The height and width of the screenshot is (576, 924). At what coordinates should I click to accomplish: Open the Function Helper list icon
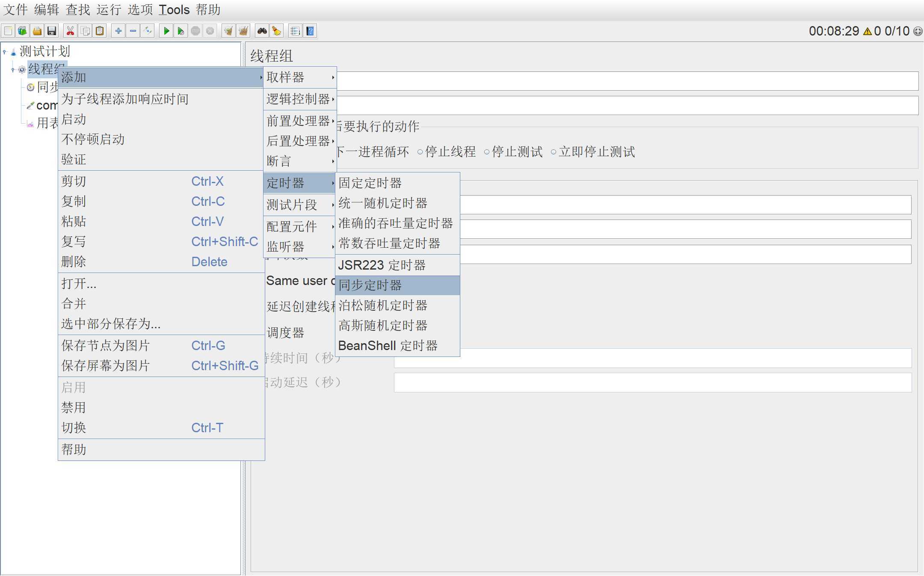(x=295, y=31)
